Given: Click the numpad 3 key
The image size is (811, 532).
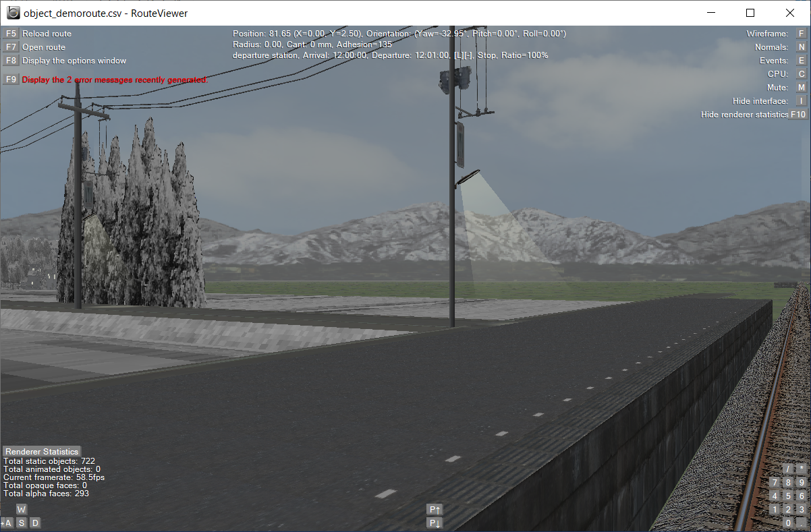Looking at the screenshot, I should coord(802,509).
